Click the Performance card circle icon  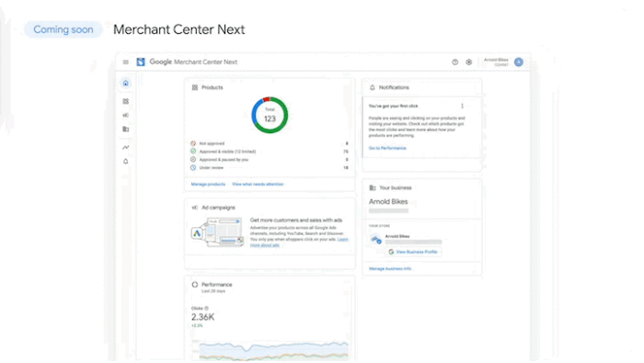[x=195, y=285]
